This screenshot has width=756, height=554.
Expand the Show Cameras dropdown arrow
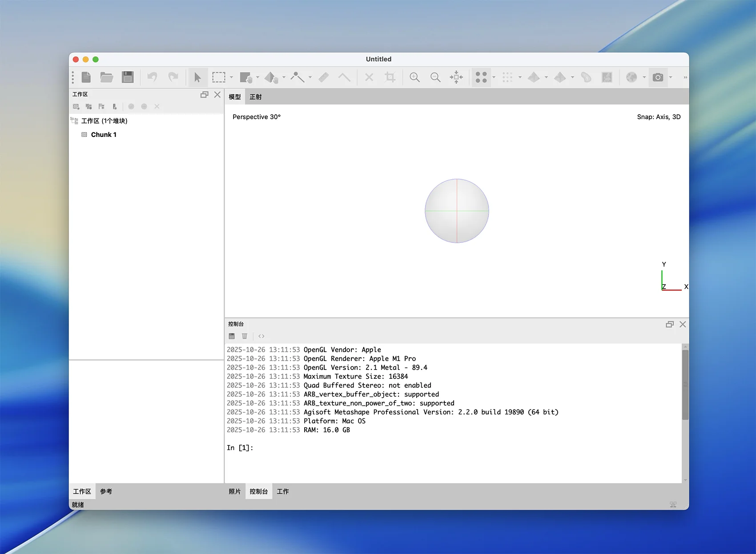671,77
